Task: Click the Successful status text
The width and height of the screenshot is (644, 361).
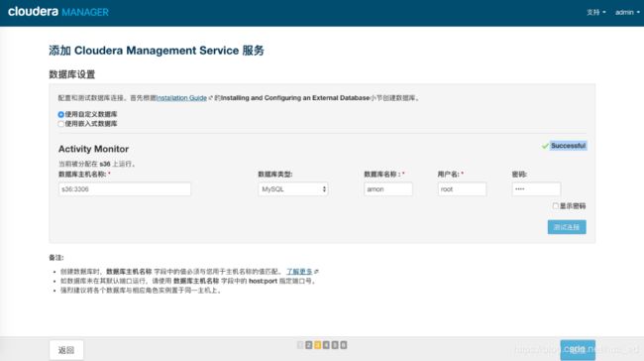Action: tap(569, 146)
